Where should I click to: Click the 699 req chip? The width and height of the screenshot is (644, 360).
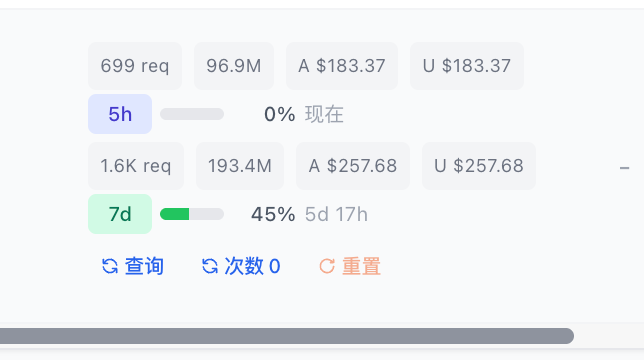tap(135, 66)
